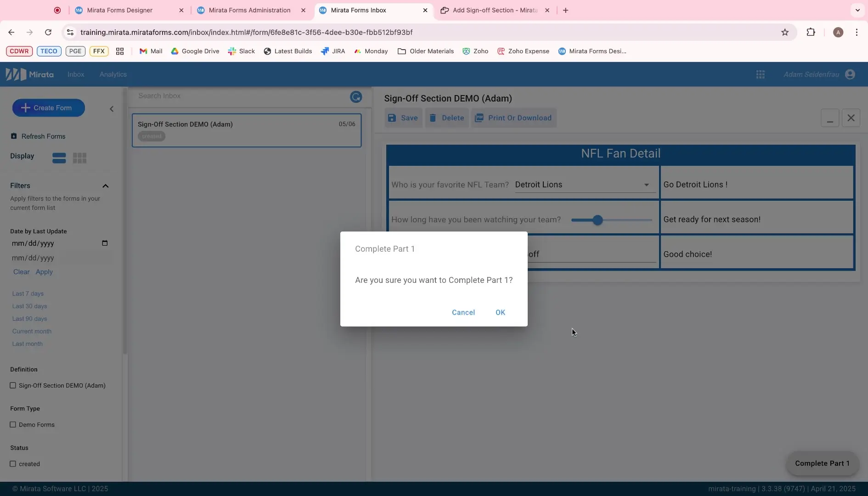Check the created status filter

13,464
